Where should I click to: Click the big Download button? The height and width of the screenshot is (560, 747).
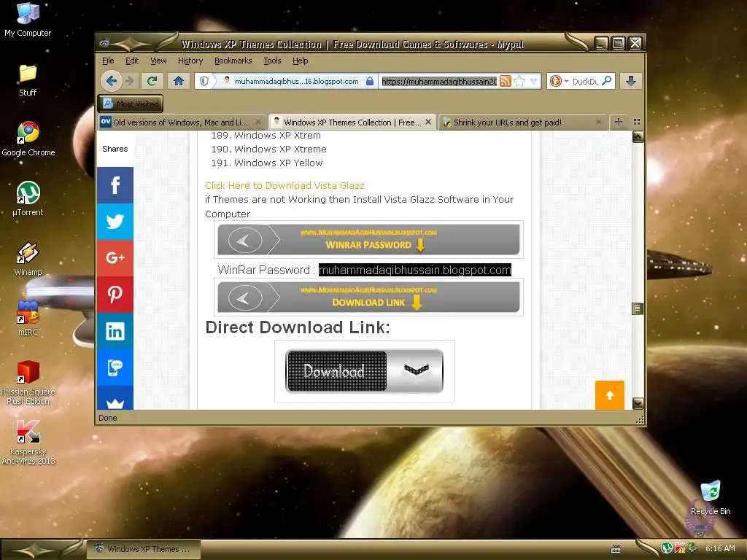[364, 371]
